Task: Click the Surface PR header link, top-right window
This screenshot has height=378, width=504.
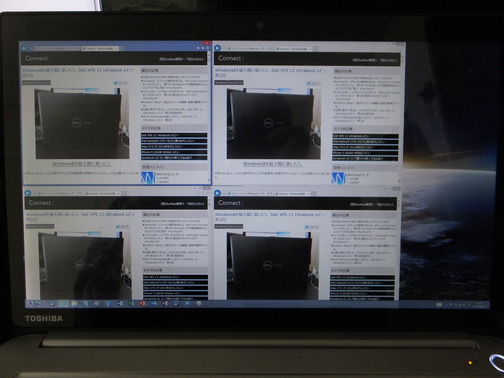Action: point(375,60)
